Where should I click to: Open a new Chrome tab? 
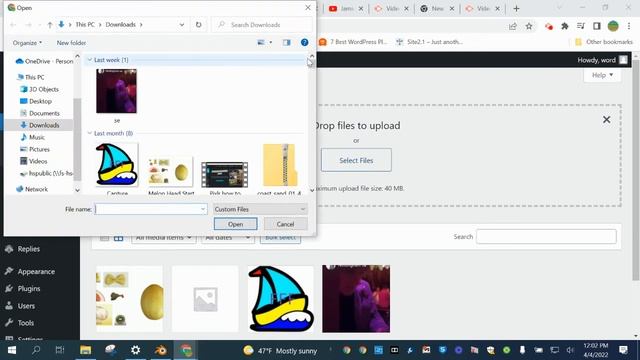coord(516,9)
